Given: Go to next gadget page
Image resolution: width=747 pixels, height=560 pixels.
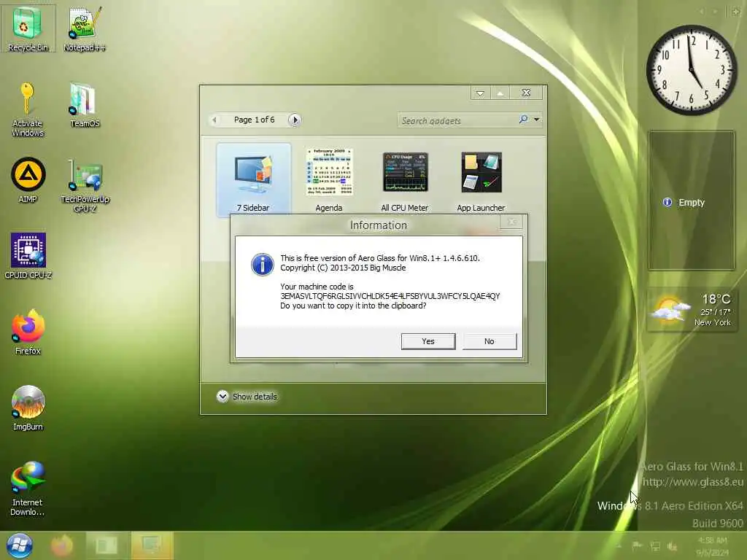Looking at the screenshot, I should pyautogui.click(x=295, y=120).
